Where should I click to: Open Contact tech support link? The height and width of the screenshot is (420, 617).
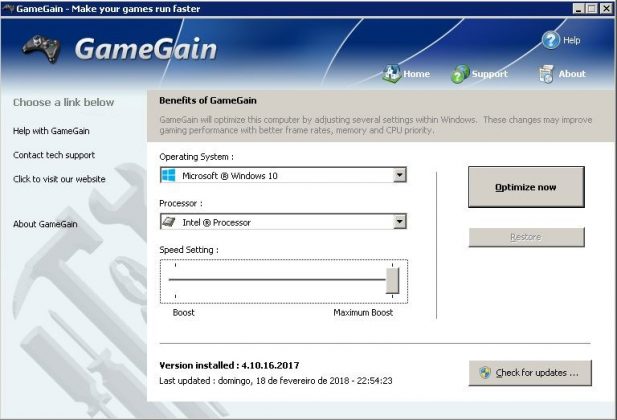click(x=54, y=155)
